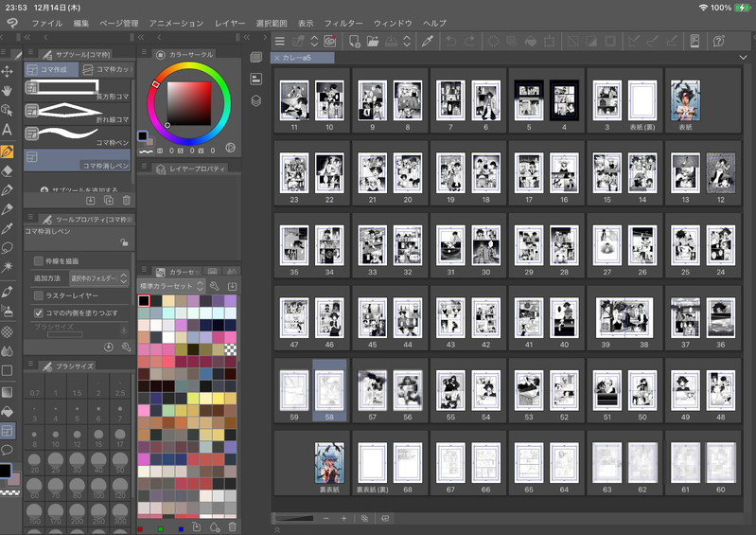
Task: Open the 標準カラーセット dropdown
Action: click(171, 286)
